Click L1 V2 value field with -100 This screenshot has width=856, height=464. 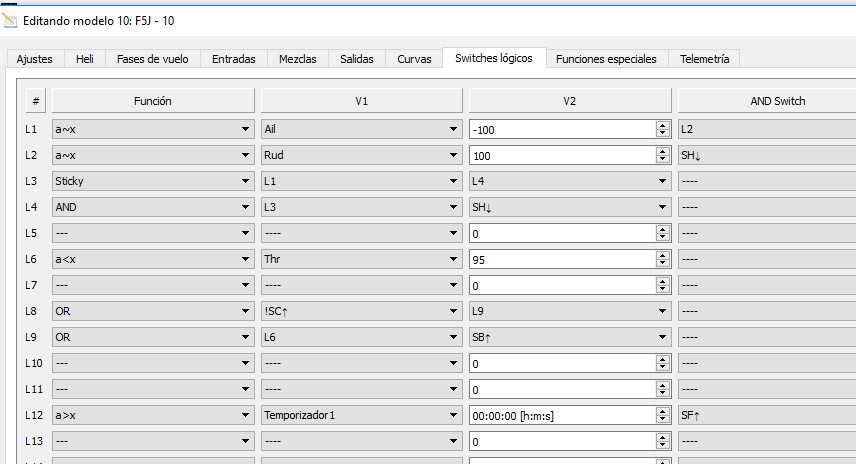click(560, 129)
